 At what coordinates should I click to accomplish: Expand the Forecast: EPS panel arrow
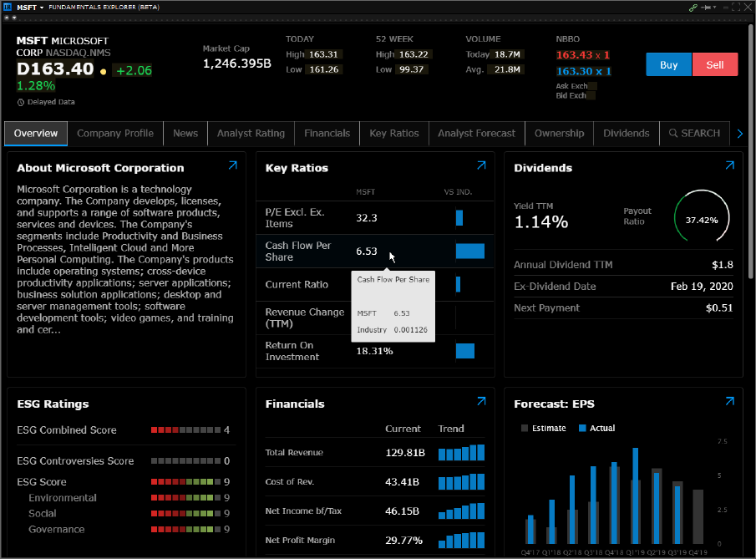(x=730, y=401)
